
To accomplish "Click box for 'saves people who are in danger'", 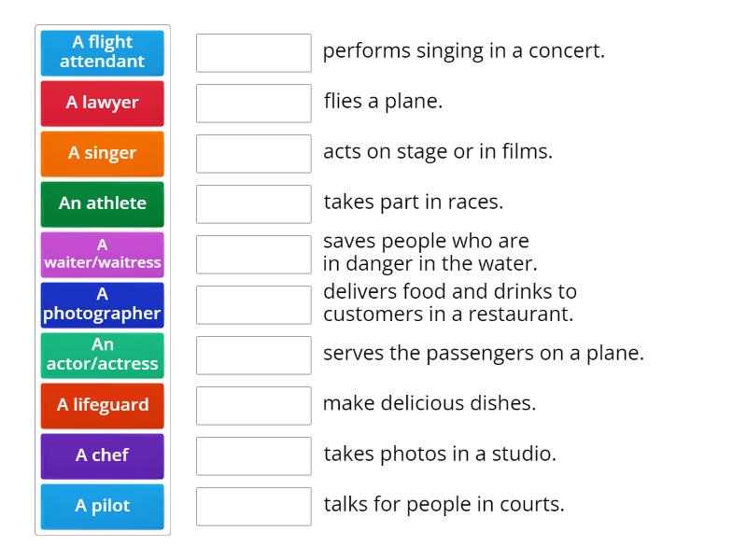I will (x=253, y=254).
